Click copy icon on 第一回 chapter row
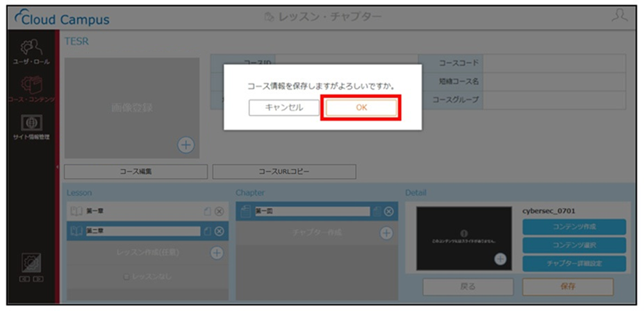This screenshot has height=311, width=644. (377, 211)
